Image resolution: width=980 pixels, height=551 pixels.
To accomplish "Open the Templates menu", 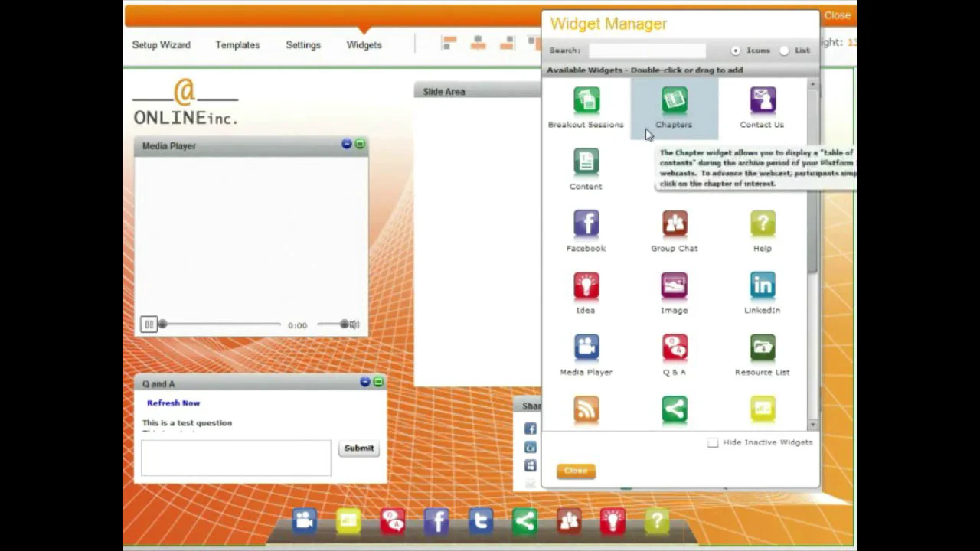I will [x=237, y=45].
